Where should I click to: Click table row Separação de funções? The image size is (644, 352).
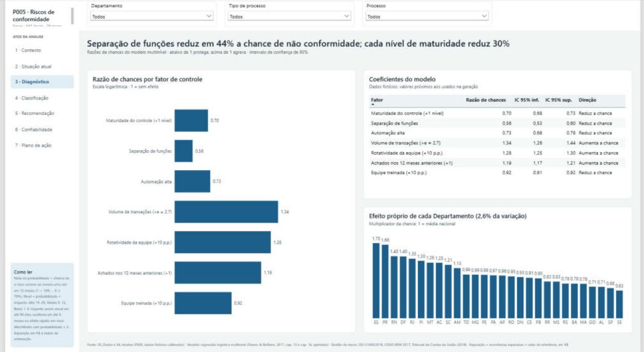[x=497, y=123]
